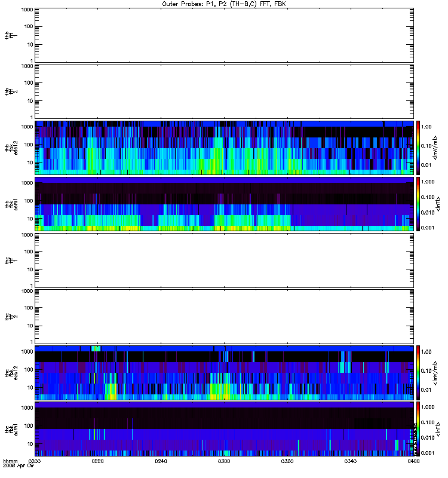Click the plot title 'Outer Probes: P1, P2 (TH-B,C) FFT, FBK'
This screenshot has height=478, width=448.
(224, 4)
